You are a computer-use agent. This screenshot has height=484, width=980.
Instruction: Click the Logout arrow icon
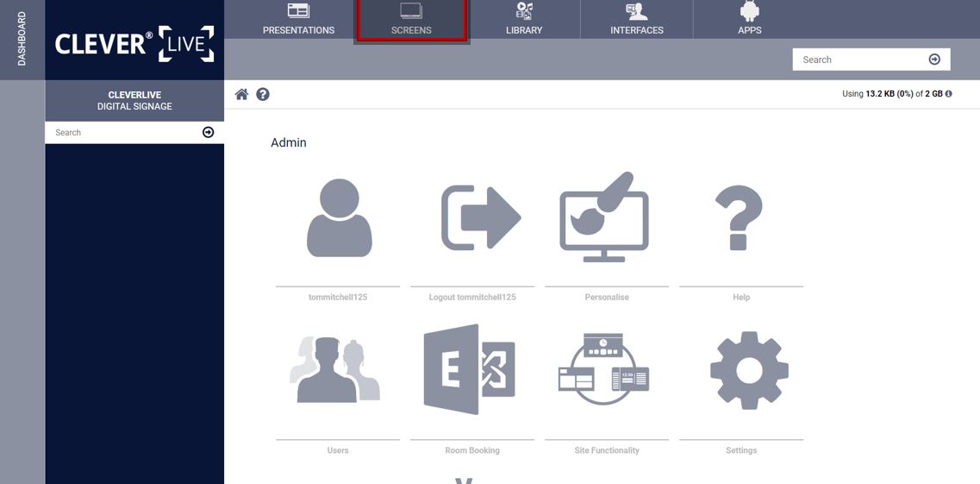481,217
